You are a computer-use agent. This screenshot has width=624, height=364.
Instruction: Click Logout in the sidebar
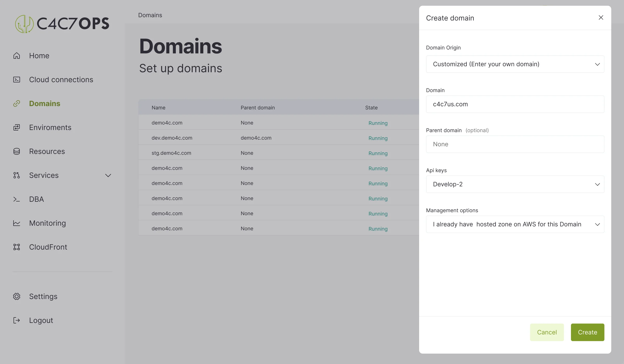coord(41,320)
